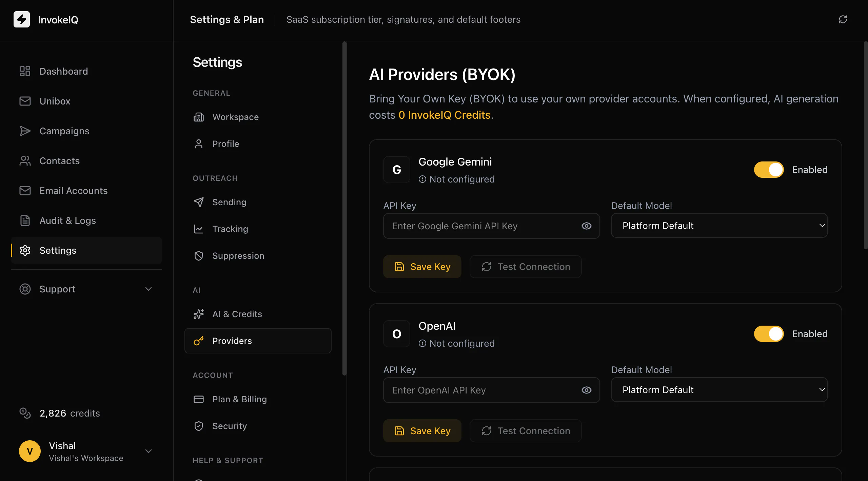This screenshot has width=868, height=481.
Task: Click the Dashboard grid icon
Action: click(x=25, y=71)
